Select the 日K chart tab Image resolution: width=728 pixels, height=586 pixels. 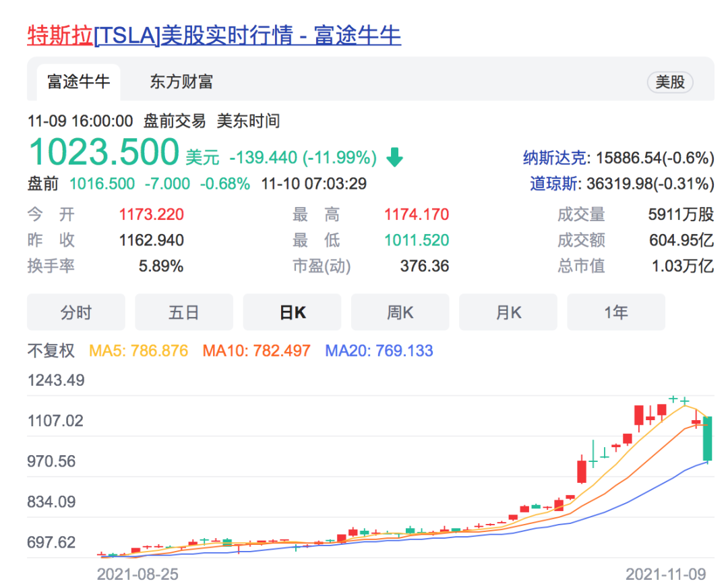(292, 312)
